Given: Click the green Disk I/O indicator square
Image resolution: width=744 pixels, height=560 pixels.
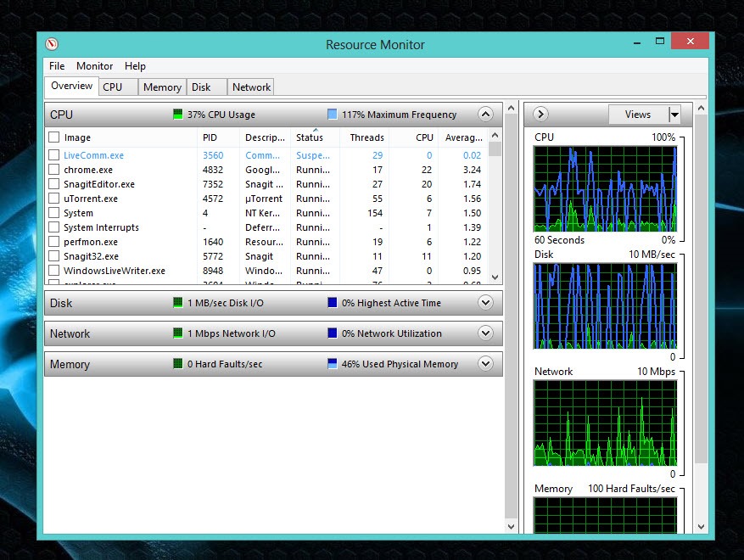Looking at the screenshot, I should point(178,303).
